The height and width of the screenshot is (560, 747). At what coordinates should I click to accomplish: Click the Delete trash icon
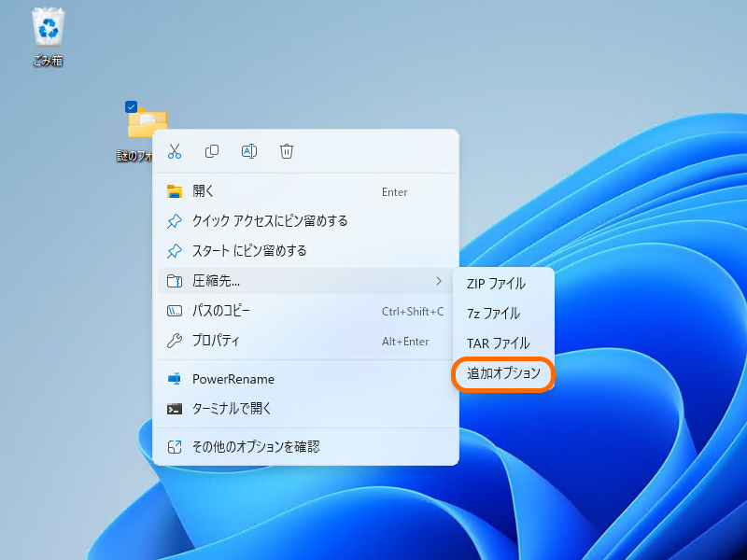point(287,151)
